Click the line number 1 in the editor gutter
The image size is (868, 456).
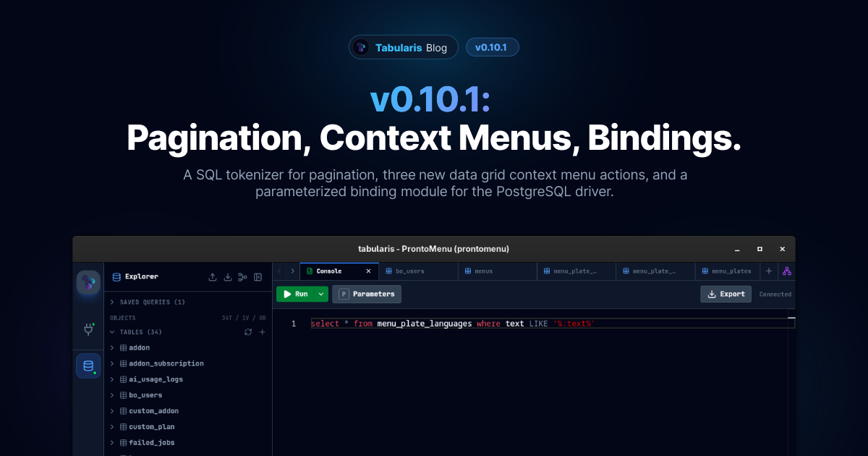(x=294, y=324)
